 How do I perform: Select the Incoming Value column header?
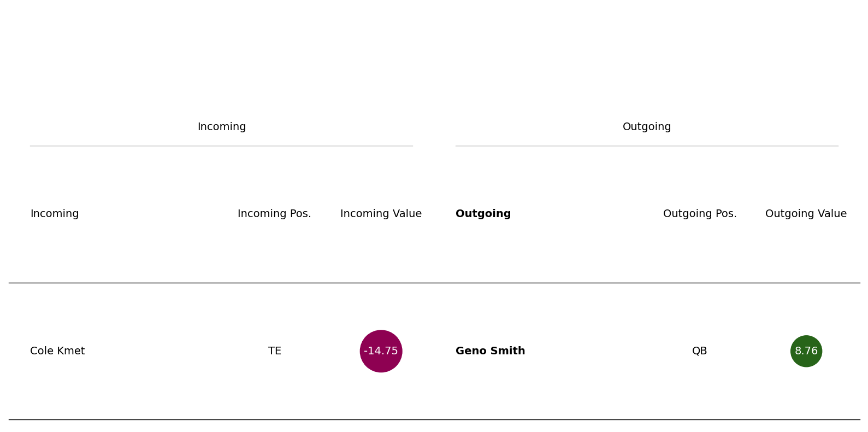381,214
